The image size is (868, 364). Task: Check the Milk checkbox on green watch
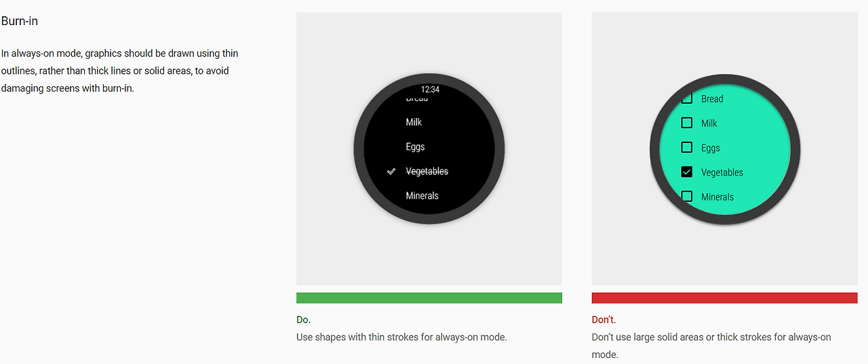(687, 123)
